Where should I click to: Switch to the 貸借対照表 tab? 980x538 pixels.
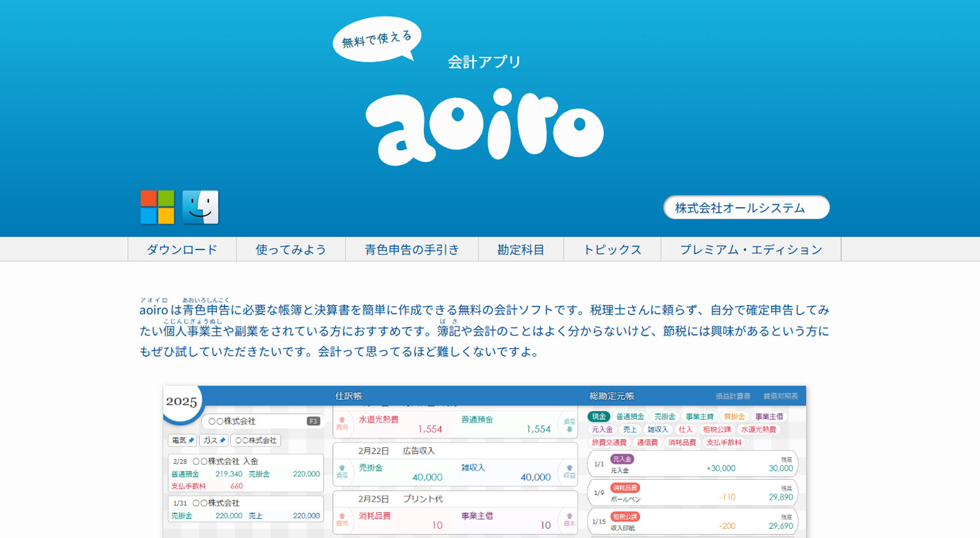click(781, 396)
